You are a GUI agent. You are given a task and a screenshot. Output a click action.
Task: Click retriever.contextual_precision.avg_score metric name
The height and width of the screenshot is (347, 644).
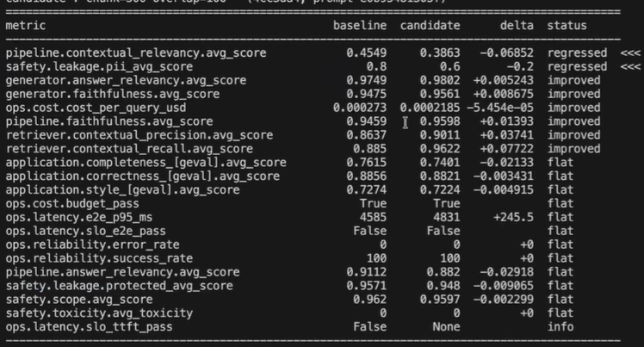click(x=139, y=135)
